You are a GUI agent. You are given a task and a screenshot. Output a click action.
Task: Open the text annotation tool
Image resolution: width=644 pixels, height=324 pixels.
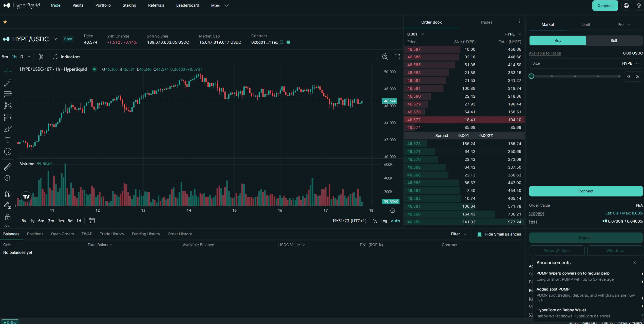point(8,140)
